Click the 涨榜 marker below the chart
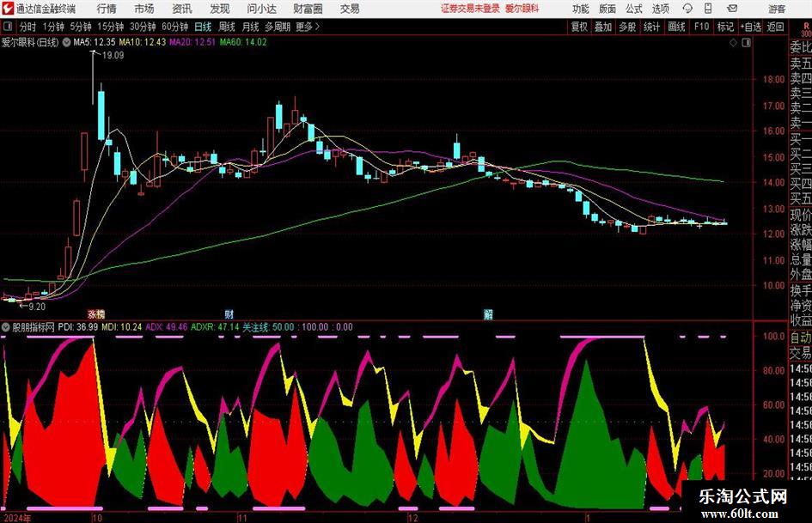812x523 pixels. tap(95, 313)
